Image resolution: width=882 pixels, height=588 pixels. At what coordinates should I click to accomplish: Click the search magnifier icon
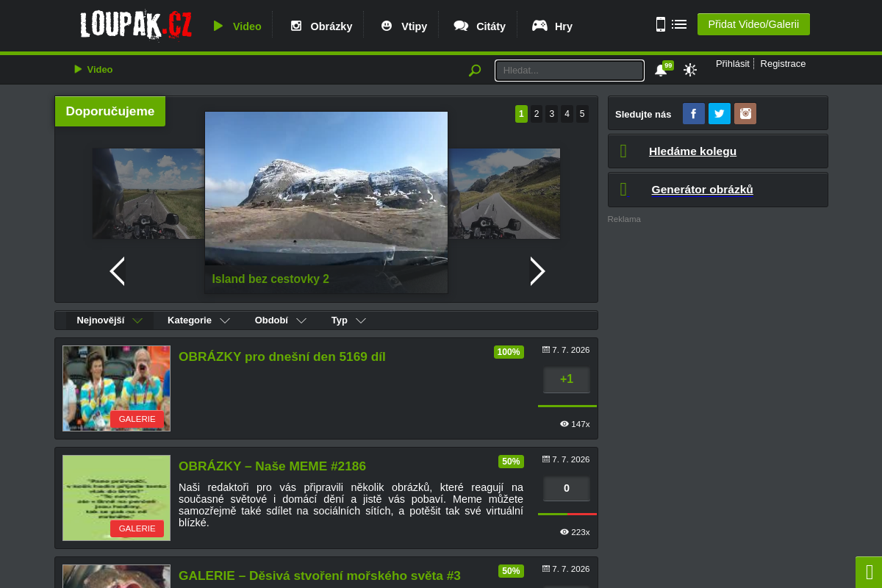(x=475, y=71)
